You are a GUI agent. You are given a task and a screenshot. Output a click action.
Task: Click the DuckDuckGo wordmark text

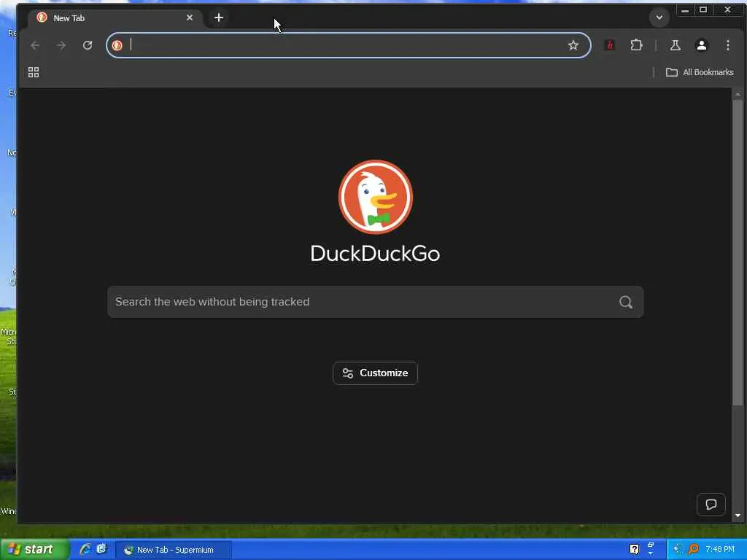click(376, 253)
